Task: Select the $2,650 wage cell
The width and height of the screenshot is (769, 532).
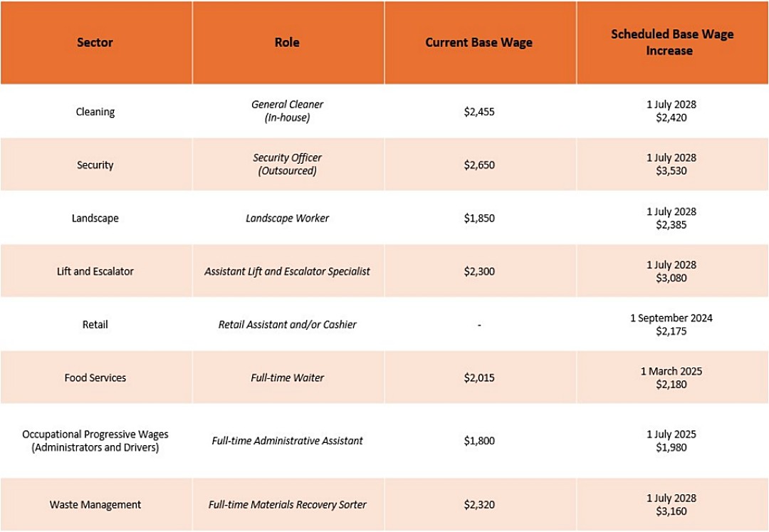Action: click(479, 165)
